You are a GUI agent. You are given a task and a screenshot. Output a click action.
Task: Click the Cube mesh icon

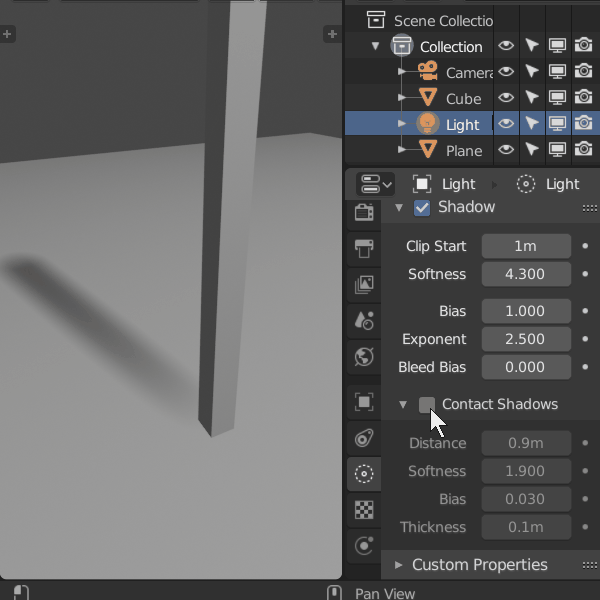point(427,97)
